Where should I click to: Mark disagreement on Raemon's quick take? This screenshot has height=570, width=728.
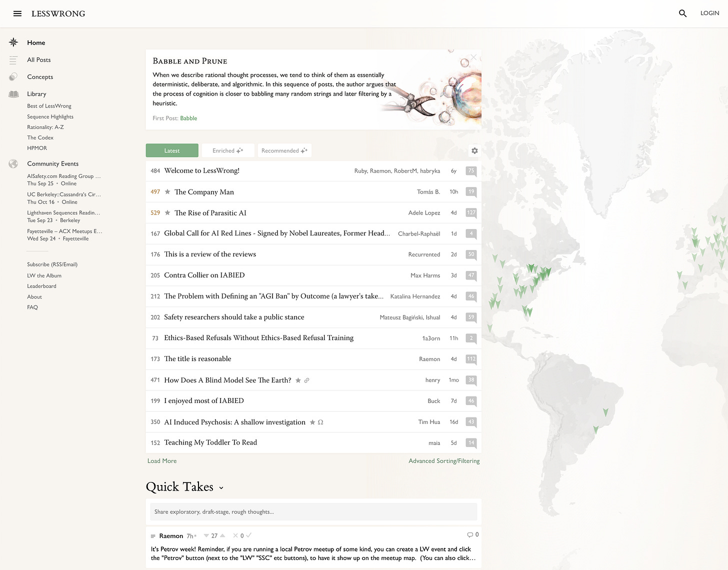[235, 535]
